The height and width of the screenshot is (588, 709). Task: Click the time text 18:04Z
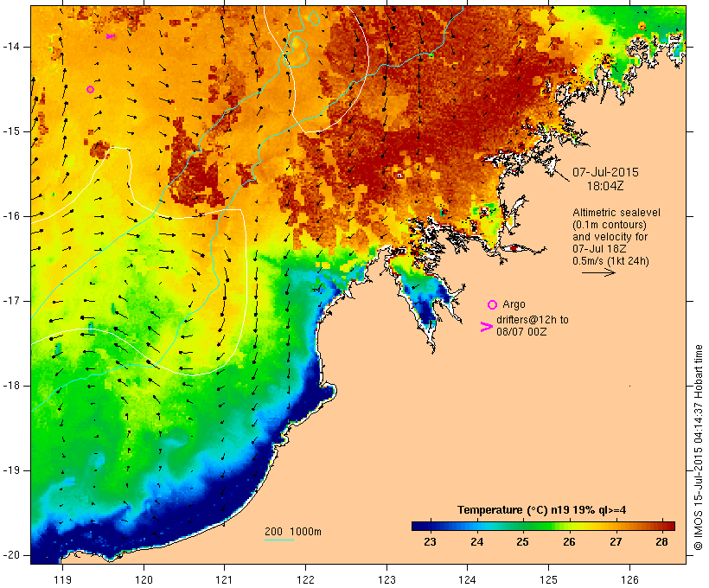tap(605, 186)
